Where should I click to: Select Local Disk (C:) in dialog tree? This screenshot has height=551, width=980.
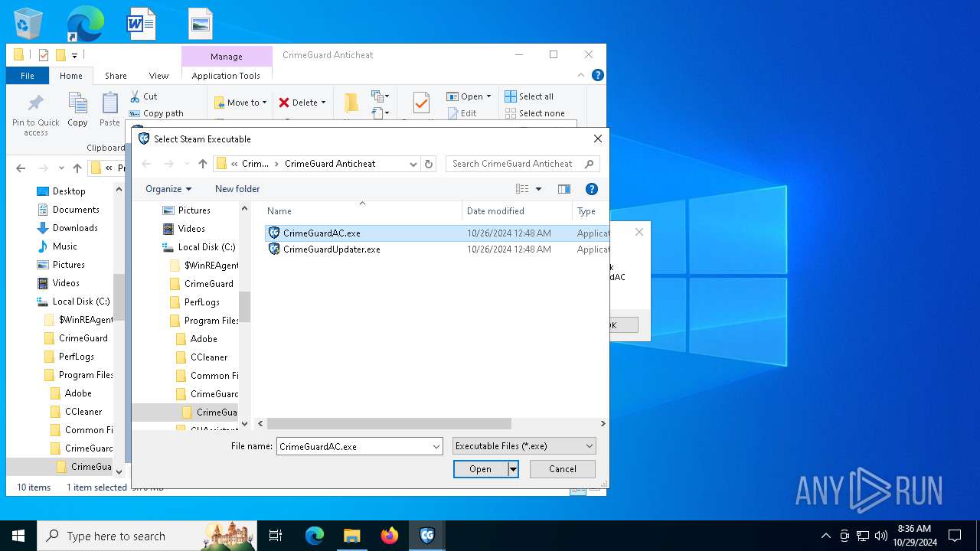point(198,247)
